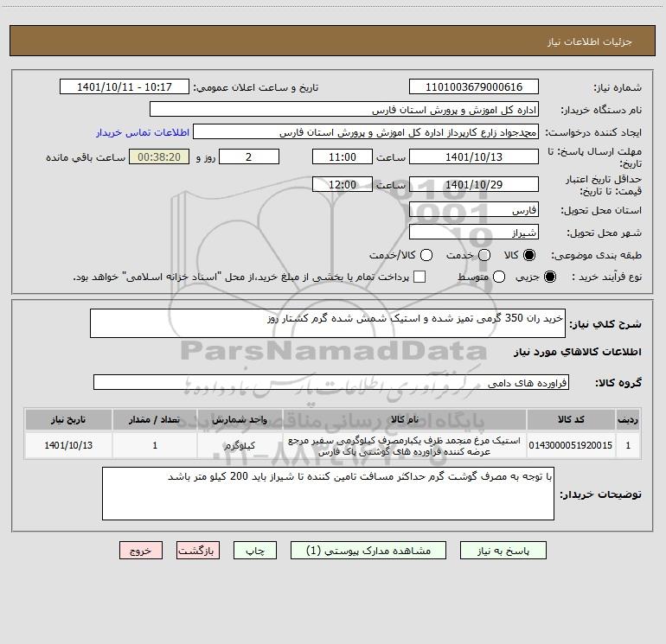
Task: Click the buyer notes text area
Action: [328, 494]
